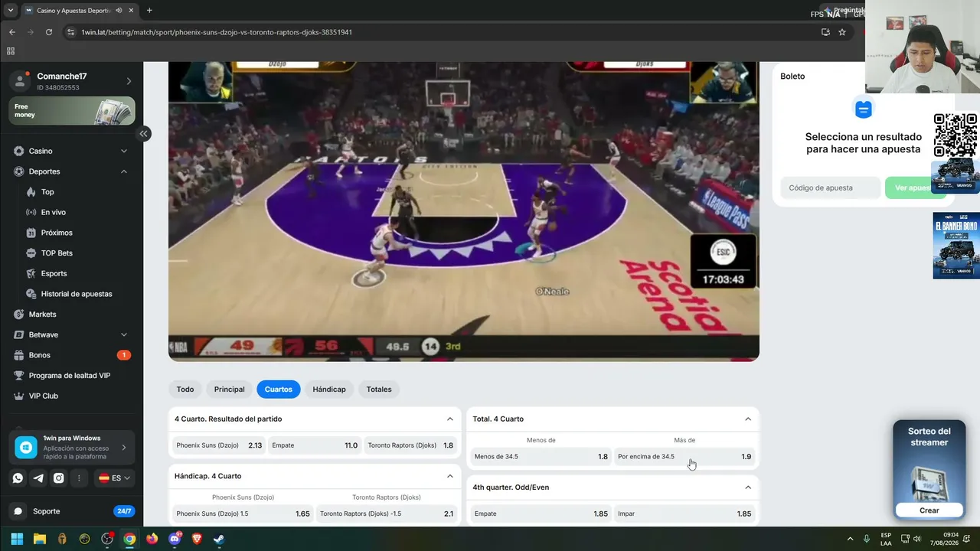
Task: Open a new browser tab
Action: 149,11
